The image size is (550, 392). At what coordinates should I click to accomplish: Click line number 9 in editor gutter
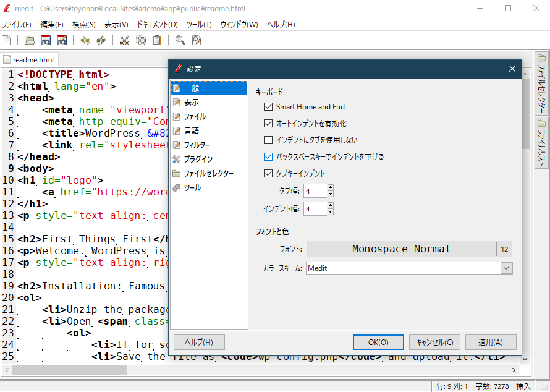[11, 168]
